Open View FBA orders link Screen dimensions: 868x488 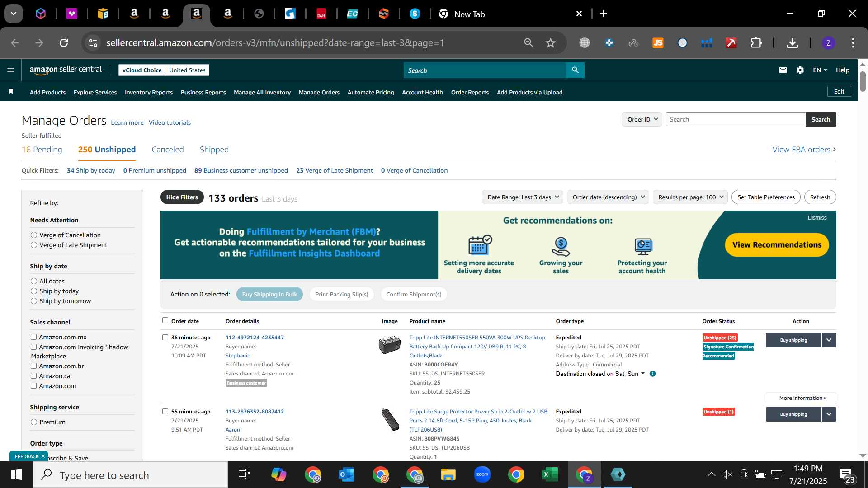[804, 150]
